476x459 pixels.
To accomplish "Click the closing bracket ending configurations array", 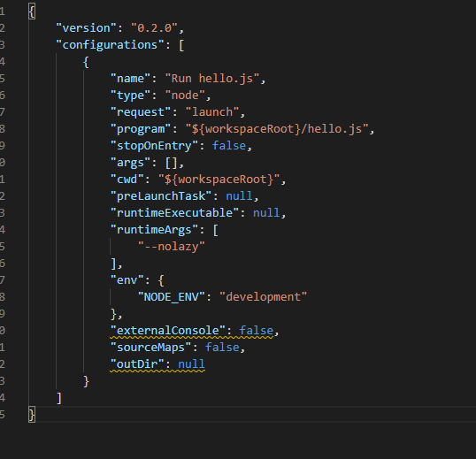I will coord(59,398).
